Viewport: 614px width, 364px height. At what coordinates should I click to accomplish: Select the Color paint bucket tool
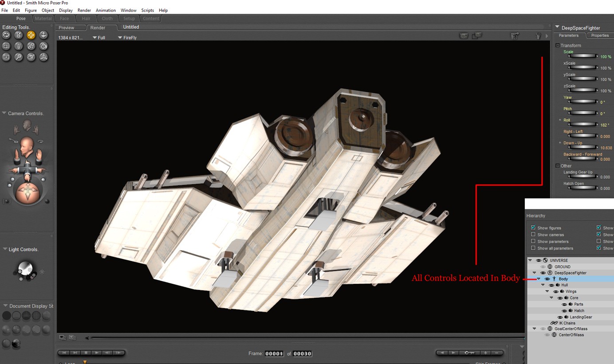pyautogui.click(x=43, y=46)
